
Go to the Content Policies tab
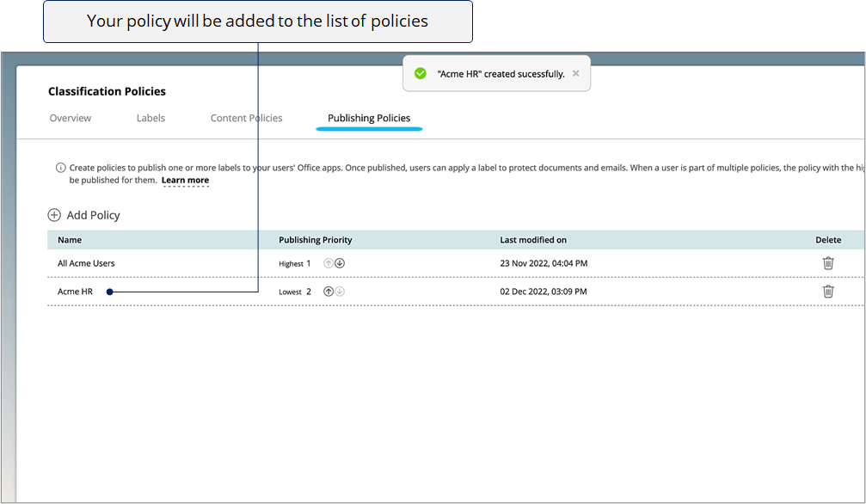tap(246, 118)
